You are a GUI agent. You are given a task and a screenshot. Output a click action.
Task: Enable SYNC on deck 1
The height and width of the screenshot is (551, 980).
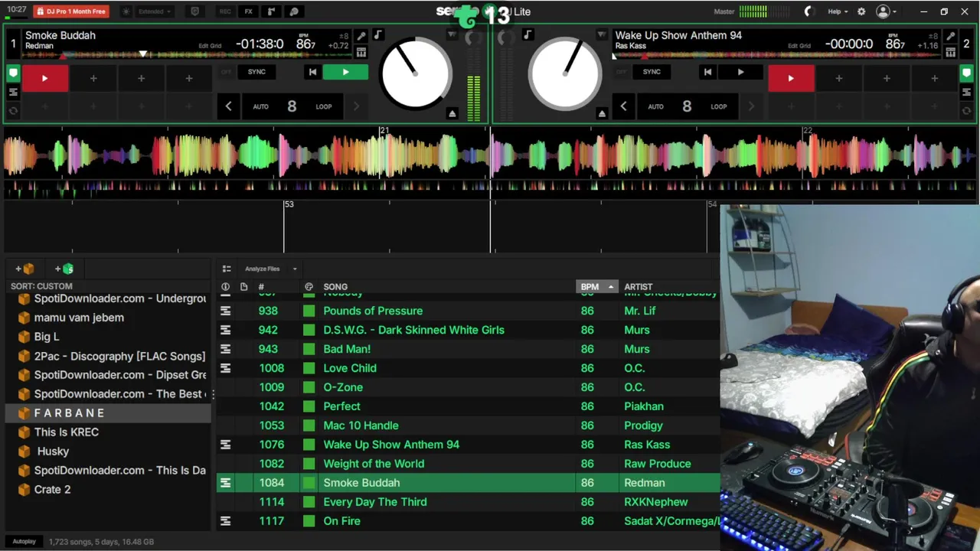tap(256, 72)
